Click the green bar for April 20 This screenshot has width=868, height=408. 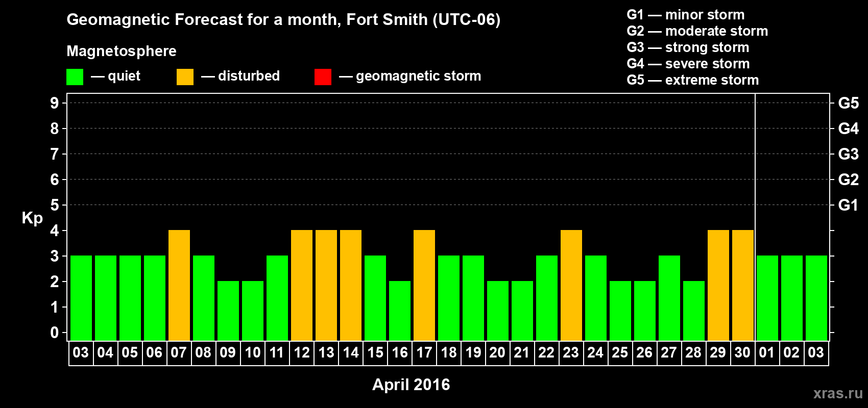[498, 311]
